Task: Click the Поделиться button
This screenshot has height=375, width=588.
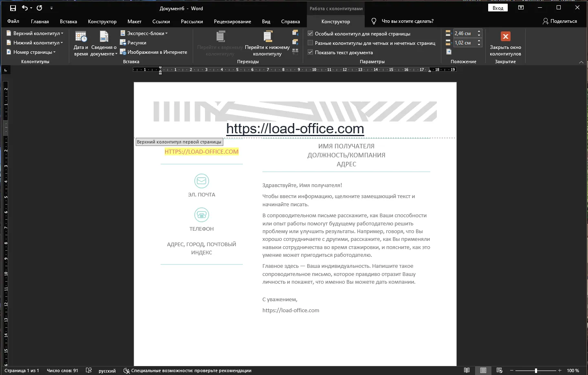Action: point(559,21)
